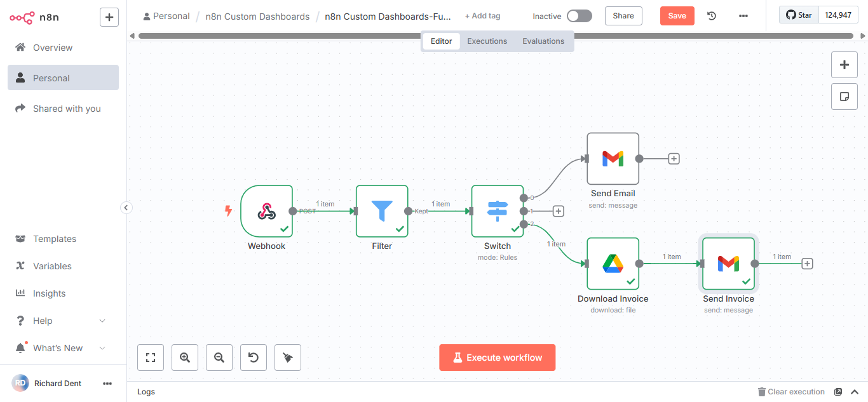Add node after Send Email output
The width and height of the screenshot is (868, 402).
click(x=674, y=159)
